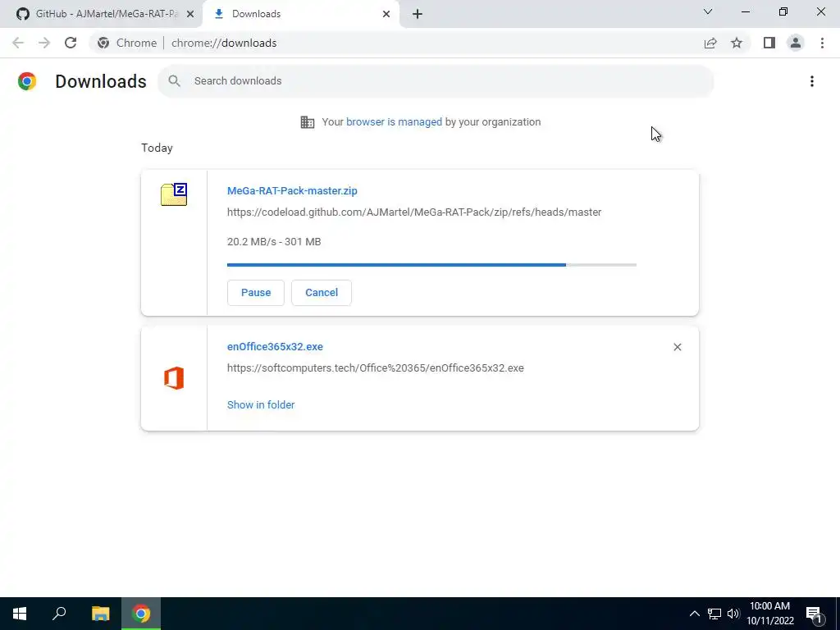Image resolution: width=840 pixels, height=630 pixels.
Task: Click the Chrome icon in the taskbar
Action: (x=141, y=614)
